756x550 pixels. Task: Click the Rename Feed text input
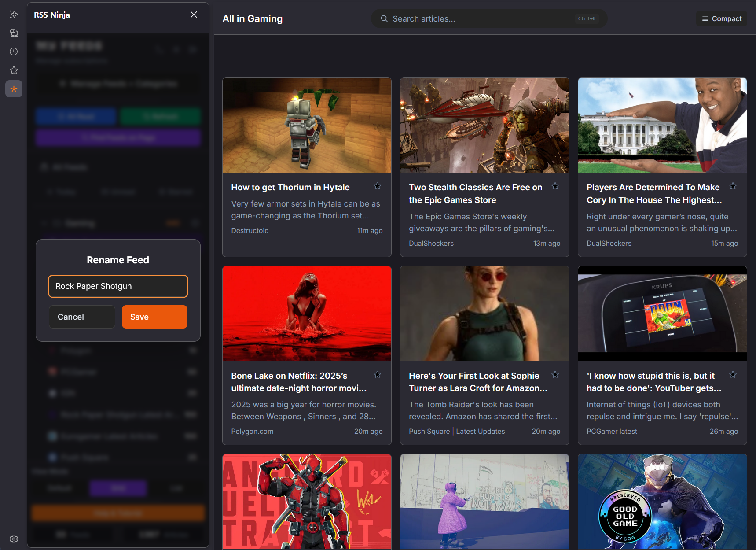point(117,286)
